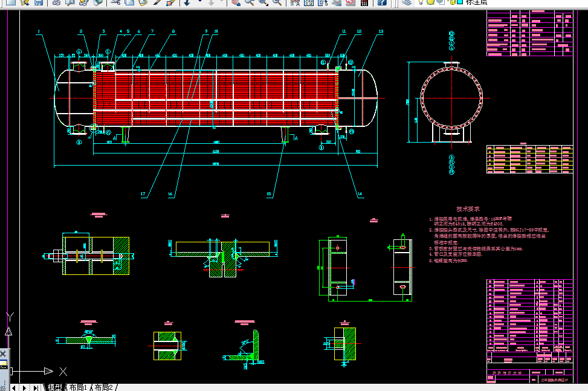Copy to clipboard with the Copy icon
The width and height of the screenshot is (588, 391).
[129, 2]
